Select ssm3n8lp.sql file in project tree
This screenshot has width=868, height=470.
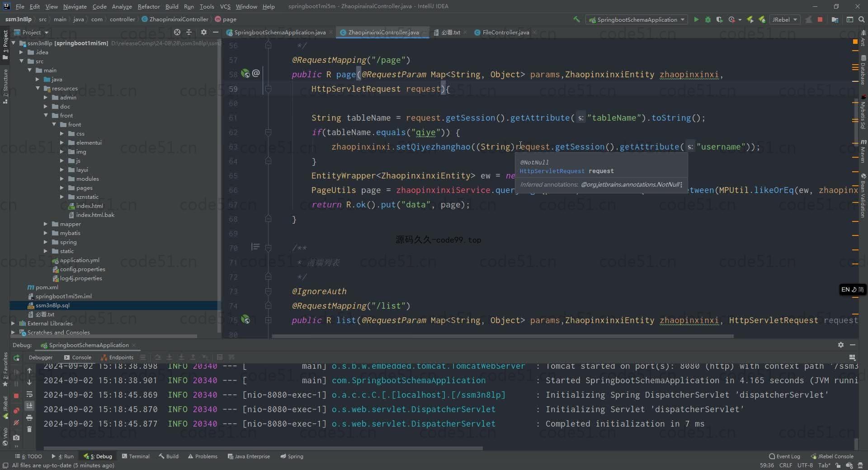click(x=115, y=305)
